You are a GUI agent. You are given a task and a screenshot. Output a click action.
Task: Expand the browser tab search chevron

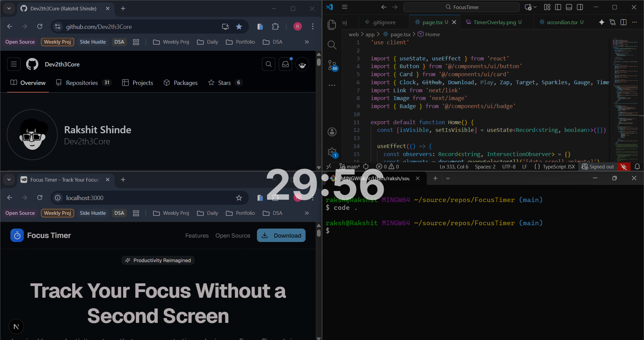(x=9, y=8)
